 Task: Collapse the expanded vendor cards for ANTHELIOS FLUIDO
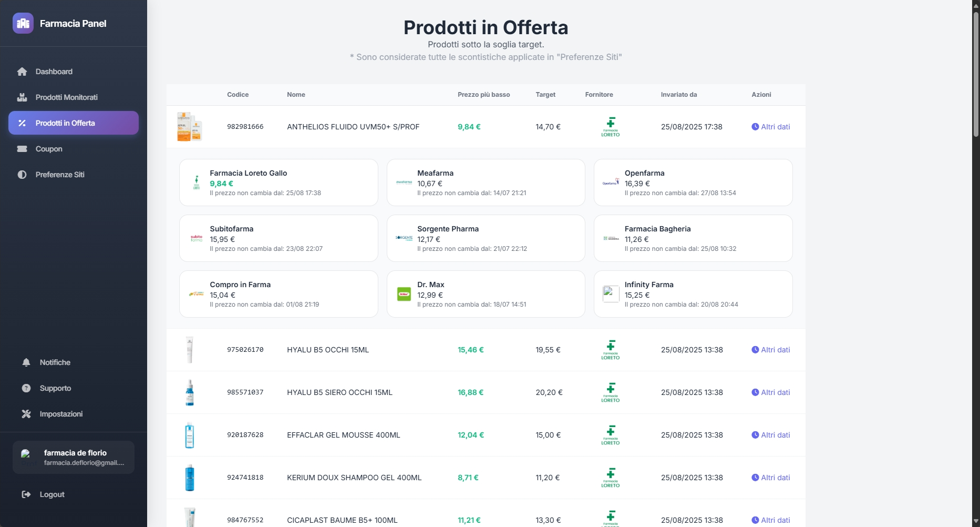(770, 127)
